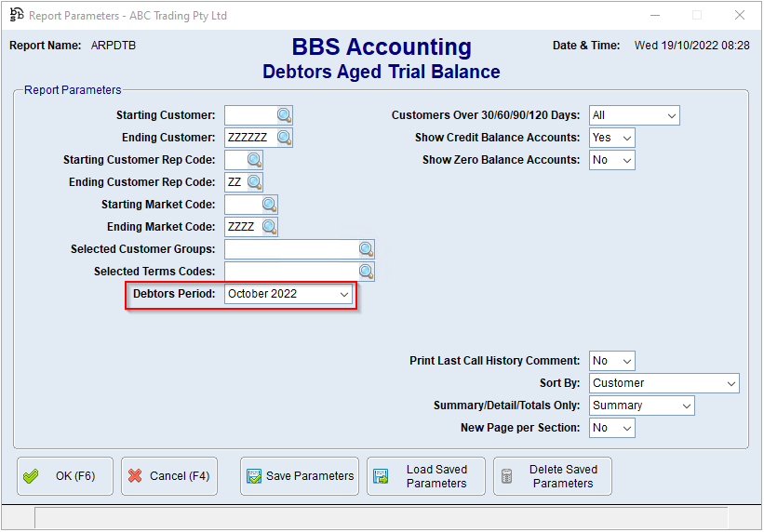Close the Report Parameters window
This screenshot has width=764, height=532.
point(740,15)
